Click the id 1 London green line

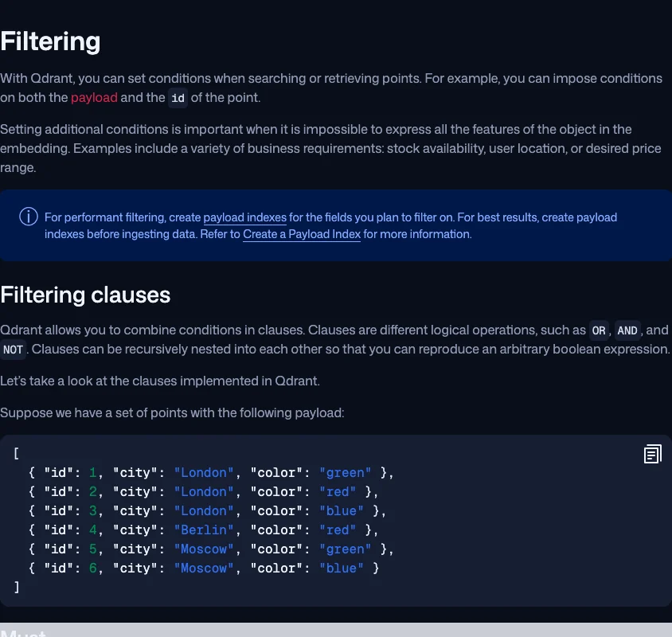click(211, 473)
